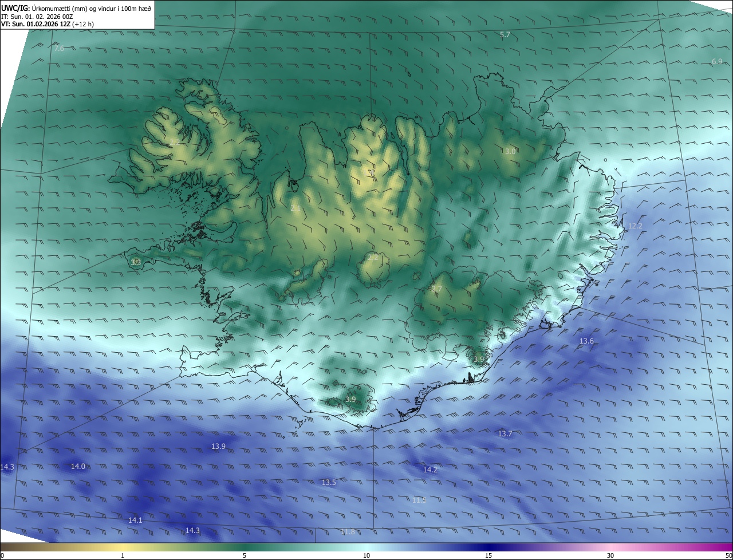Click the yellow segment of the legend color bar

(123, 547)
